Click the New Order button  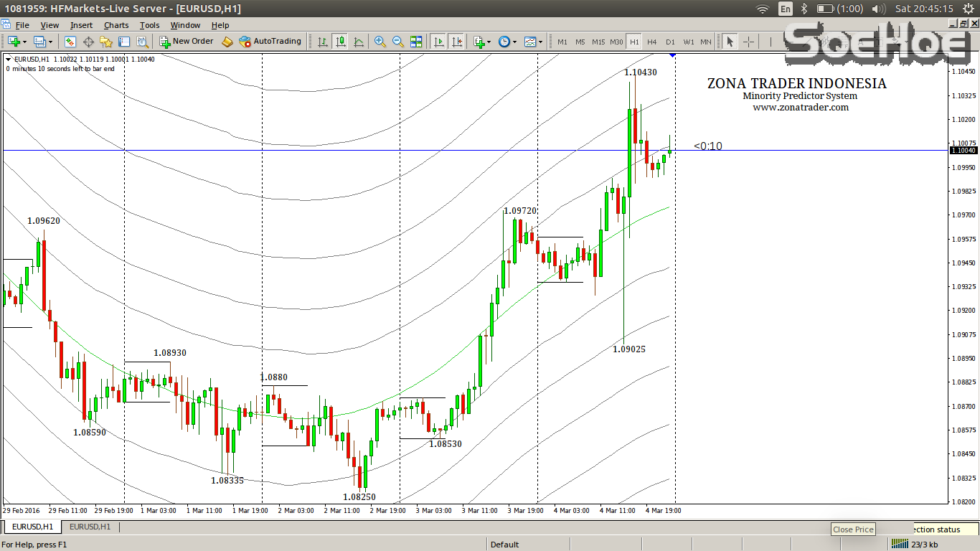(x=186, y=42)
